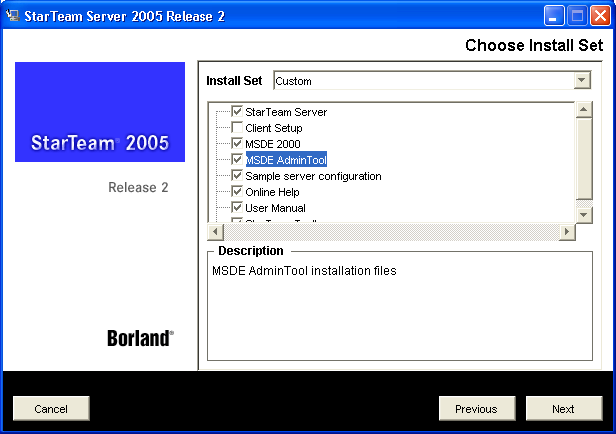This screenshot has height=434, width=616.
Task: Click the horizontal scrollbar right arrow
Action: [567, 232]
